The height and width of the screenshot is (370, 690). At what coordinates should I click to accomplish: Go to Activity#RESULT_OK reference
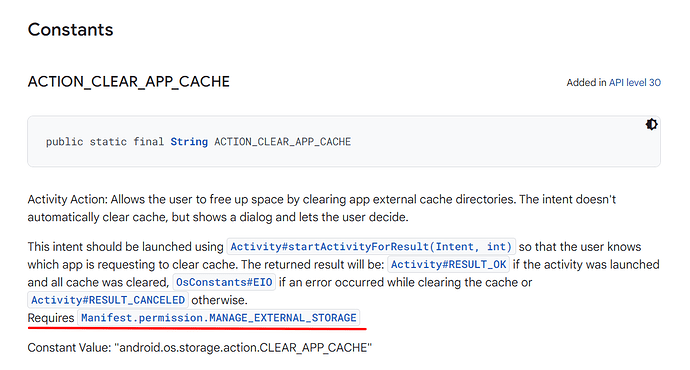point(448,264)
